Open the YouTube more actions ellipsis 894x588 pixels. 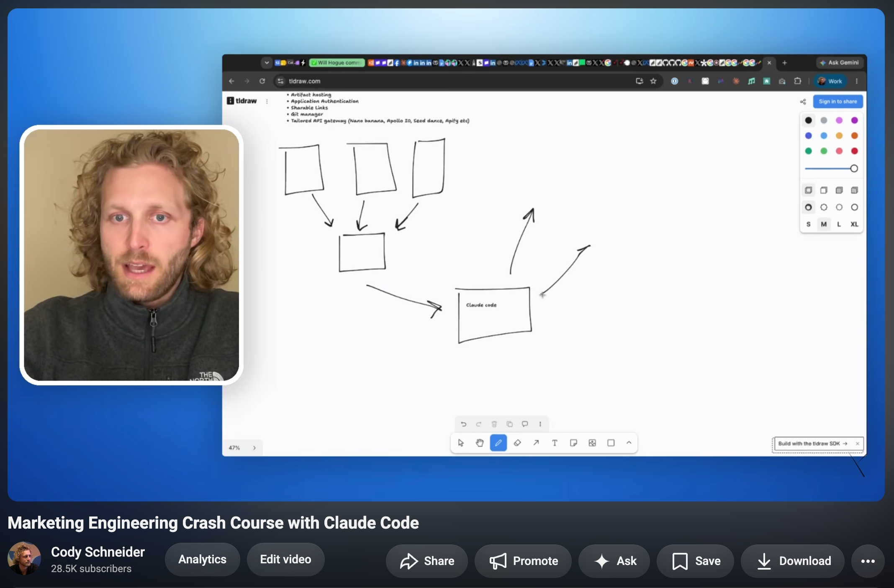[x=868, y=561]
